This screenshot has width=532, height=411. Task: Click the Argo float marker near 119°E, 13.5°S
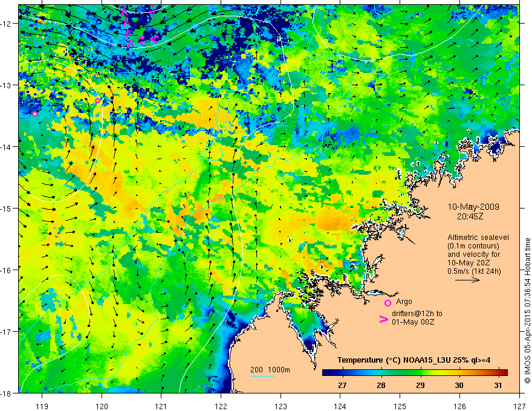pyautogui.click(x=34, y=114)
